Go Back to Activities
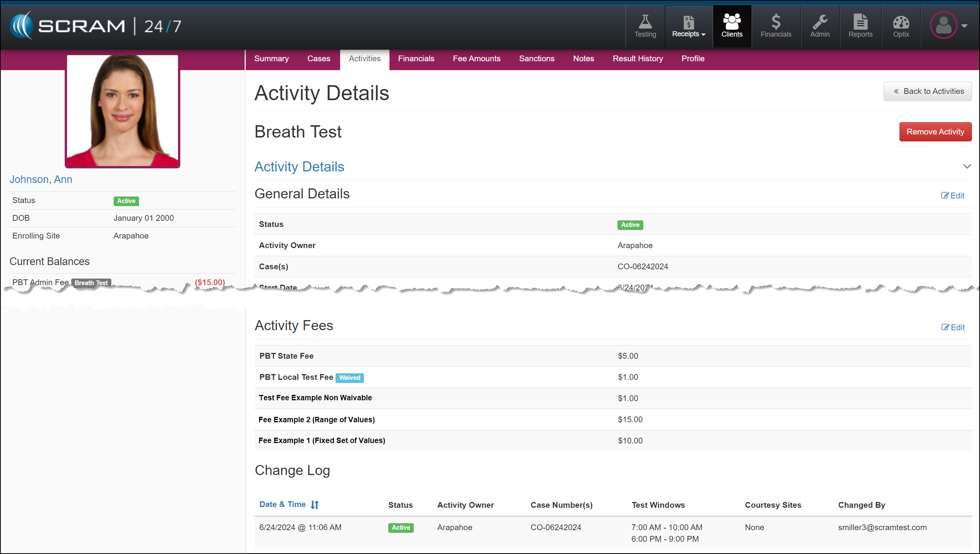Screen dimensions: 980x554 coord(927,91)
